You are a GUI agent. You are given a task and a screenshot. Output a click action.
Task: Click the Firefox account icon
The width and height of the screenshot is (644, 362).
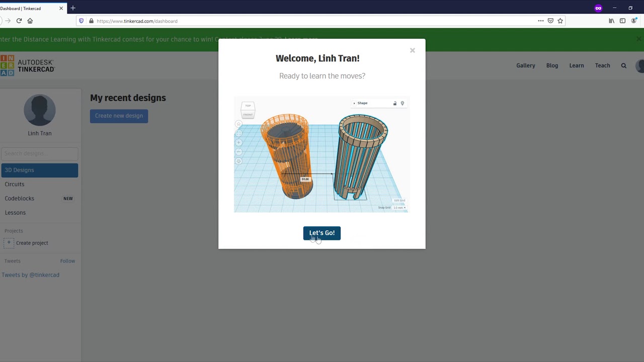click(x=634, y=21)
